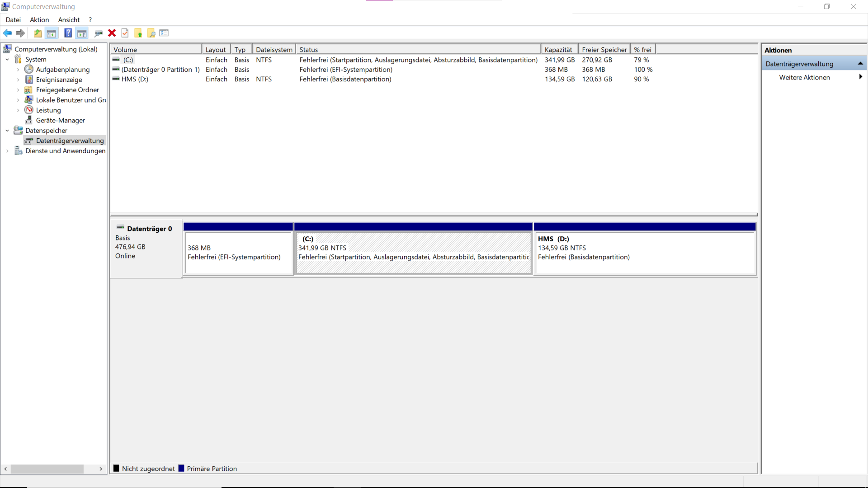Viewport: 868px width, 488px height.
Task: Click the blue Primäre Partition legend swatch
Action: [181, 469]
